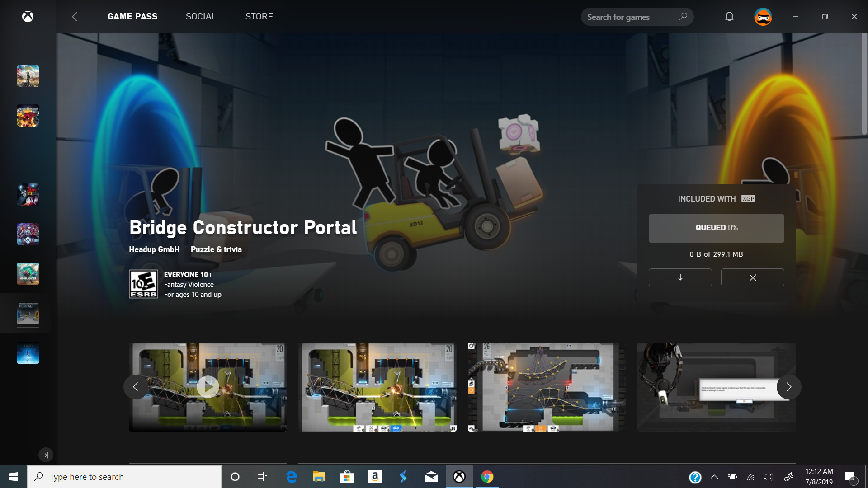This screenshot has height=488, width=868.
Task: Play the trailer video thumbnail
Action: click(x=208, y=387)
